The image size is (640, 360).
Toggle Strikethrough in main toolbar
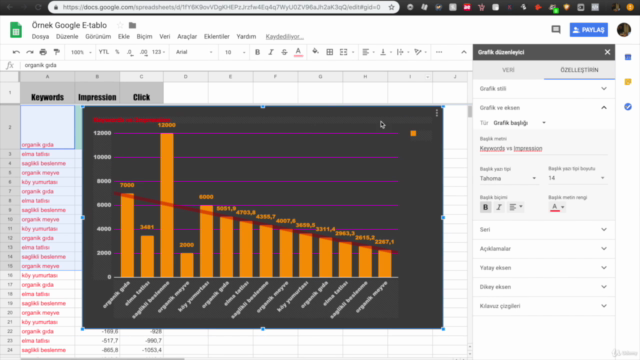coord(284,52)
